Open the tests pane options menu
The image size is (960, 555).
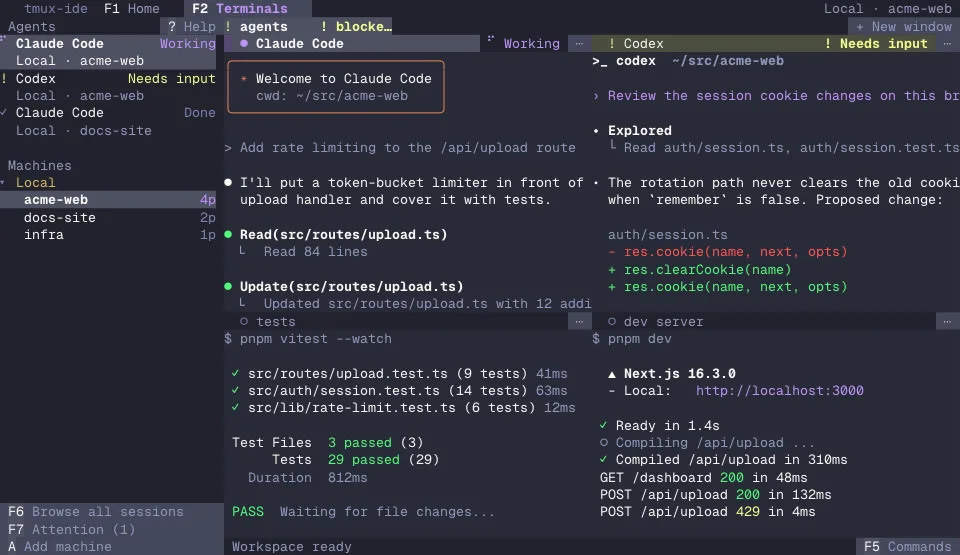(x=579, y=321)
